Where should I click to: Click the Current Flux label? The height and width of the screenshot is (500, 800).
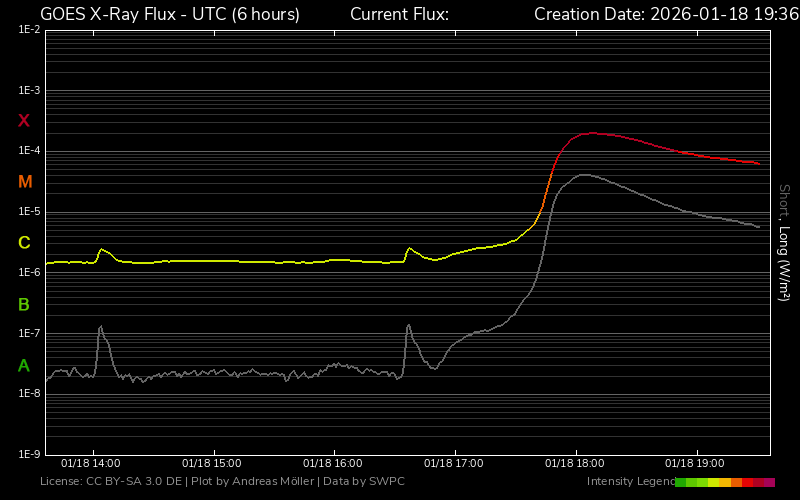(399, 14)
